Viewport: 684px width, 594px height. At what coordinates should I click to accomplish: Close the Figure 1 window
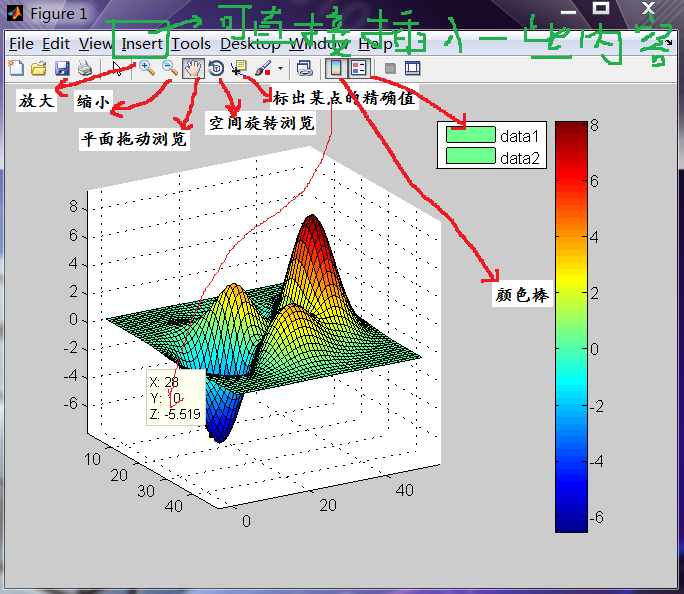(x=649, y=8)
